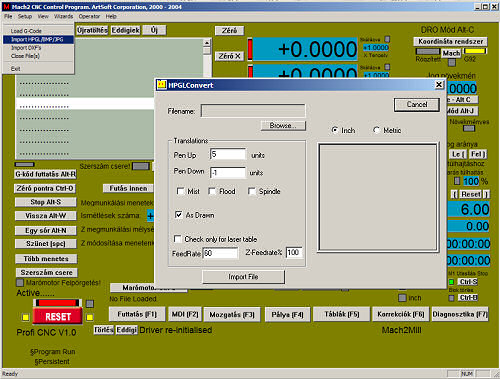The width and height of the screenshot is (500, 379).
Task: Select Import HPGL/BMP/JPG menu entry
Action: [38, 39]
